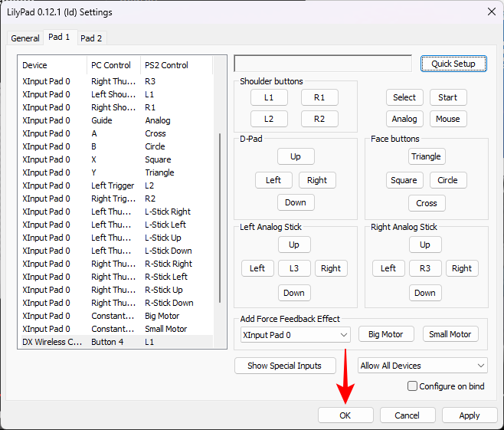The height and width of the screenshot is (430, 504).
Task: Click the Select button
Action: (404, 97)
